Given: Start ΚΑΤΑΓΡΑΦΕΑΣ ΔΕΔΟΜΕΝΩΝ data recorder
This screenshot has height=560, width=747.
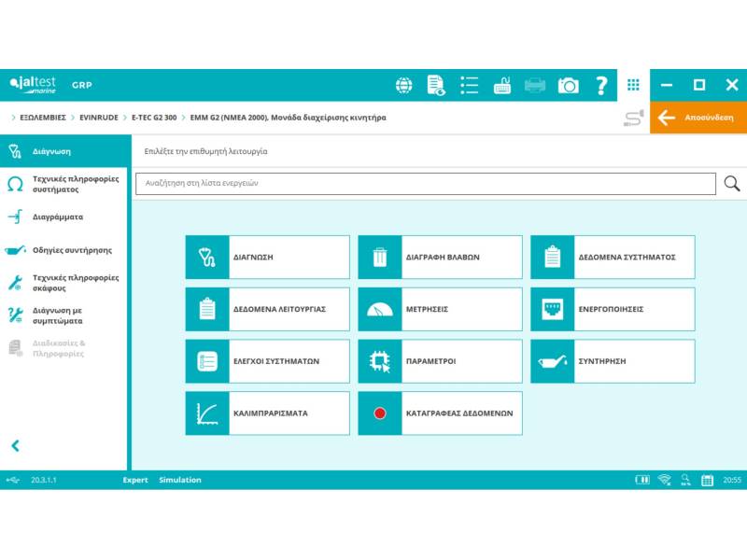Looking at the screenshot, I should pos(440,413).
